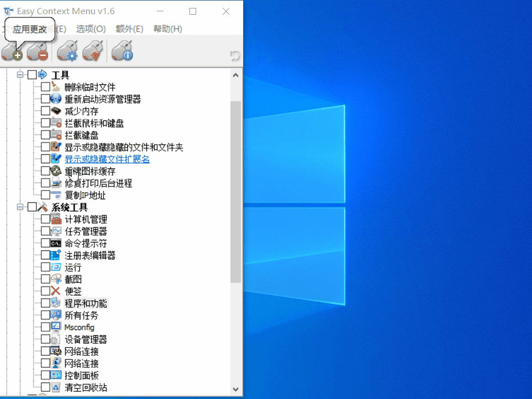Click the scrollbar up arrow
This screenshot has height=399, width=532.
pos(235,75)
